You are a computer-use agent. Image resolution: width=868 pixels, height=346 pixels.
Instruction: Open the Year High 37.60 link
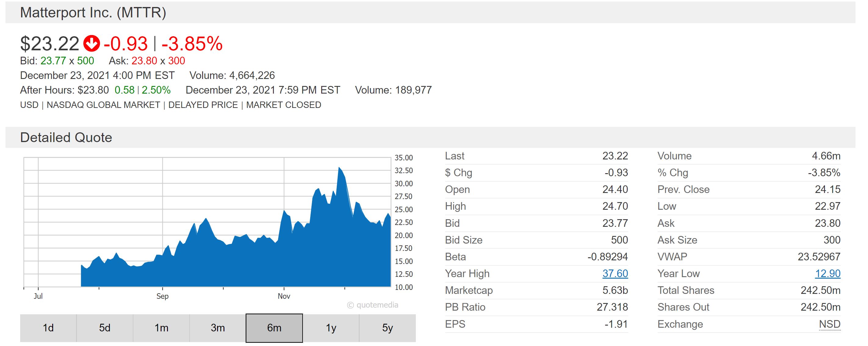click(x=615, y=274)
